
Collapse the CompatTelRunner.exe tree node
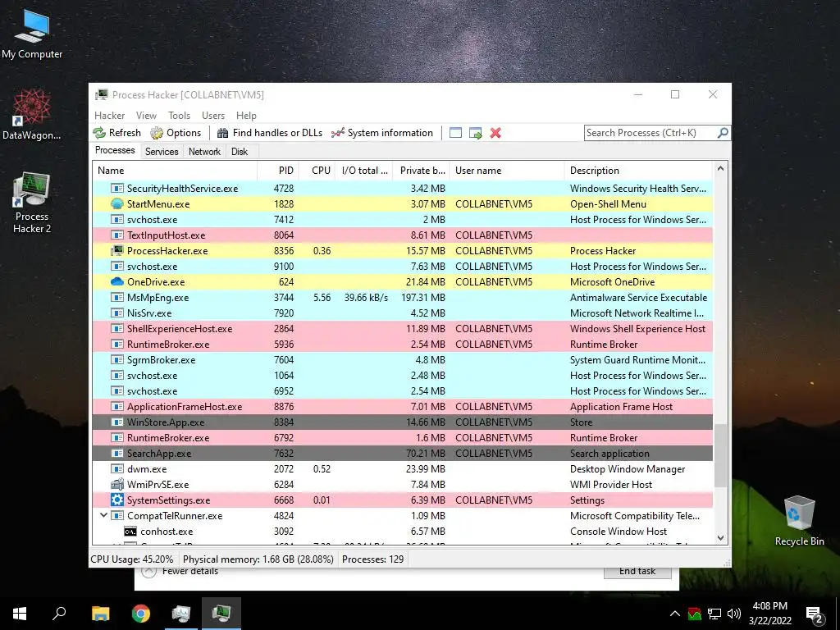click(103, 515)
